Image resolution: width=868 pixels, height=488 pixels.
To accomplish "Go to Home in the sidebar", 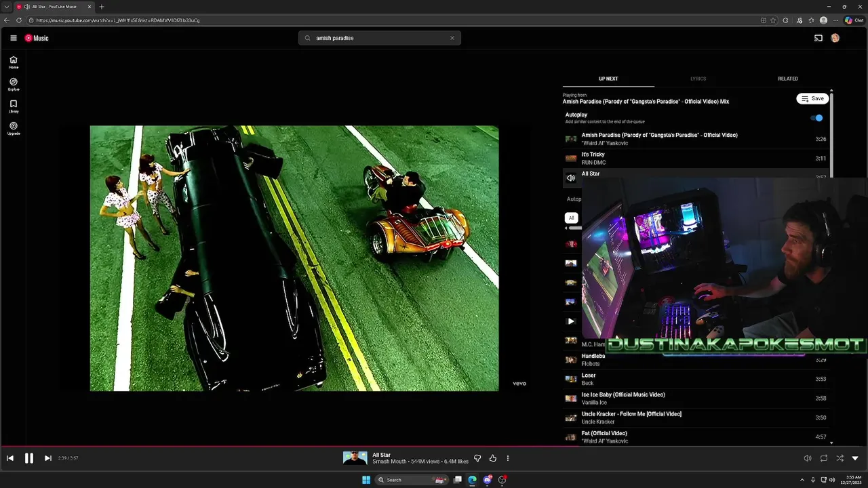I will coord(13,62).
